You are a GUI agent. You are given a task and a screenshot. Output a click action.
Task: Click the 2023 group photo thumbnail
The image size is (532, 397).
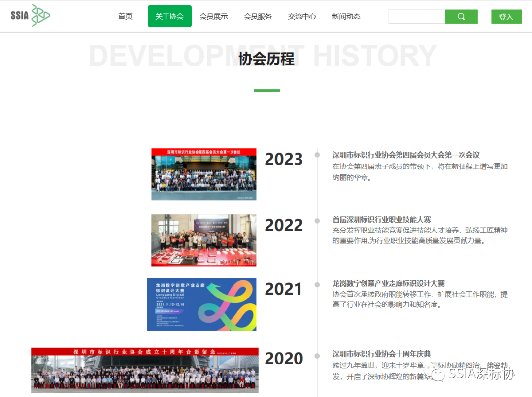pos(203,174)
